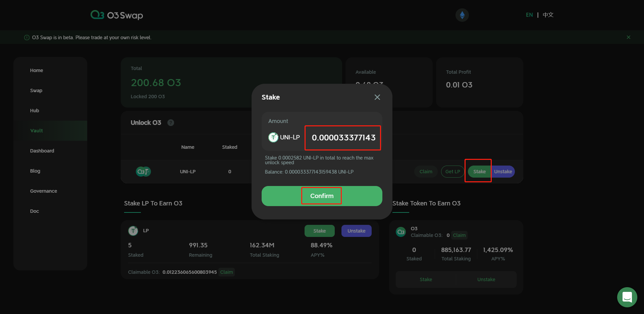The height and width of the screenshot is (314, 644).
Task: Click Unstake in O3 token card
Action: click(486, 279)
